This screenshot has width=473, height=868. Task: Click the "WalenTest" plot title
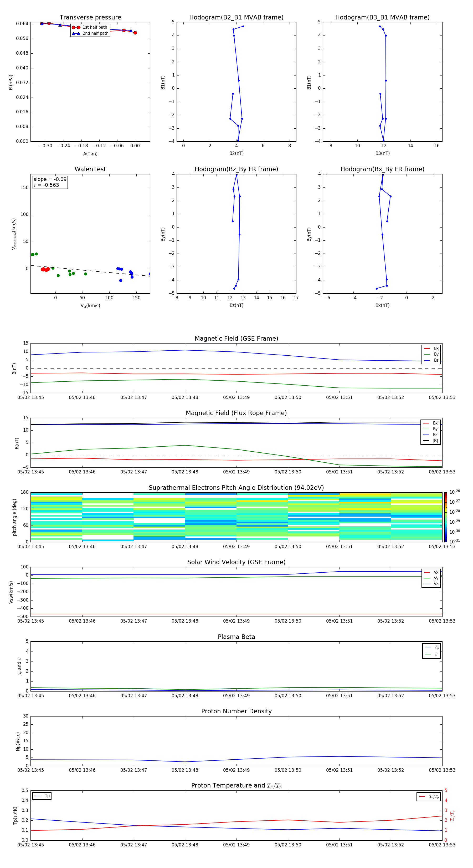(x=90, y=169)
